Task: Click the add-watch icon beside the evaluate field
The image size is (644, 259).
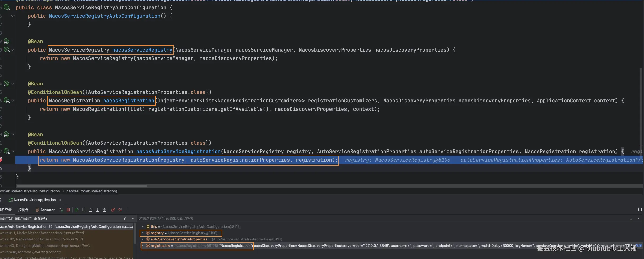Action: pyautogui.click(x=631, y=219)
